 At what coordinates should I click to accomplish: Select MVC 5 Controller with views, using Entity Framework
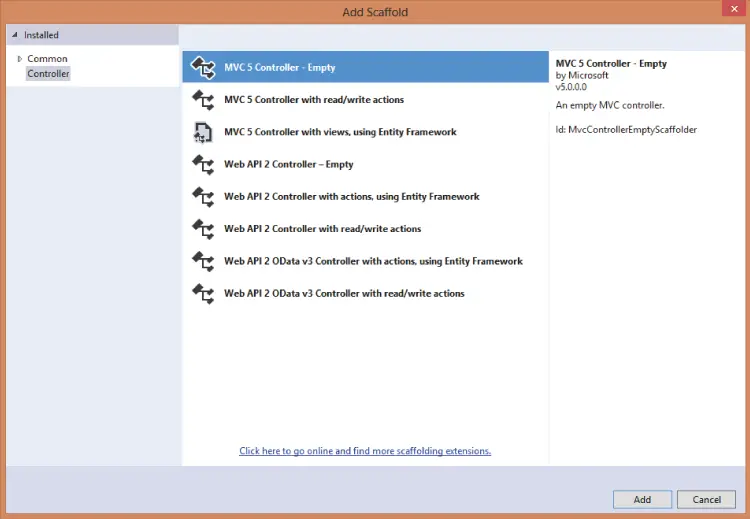coord(365,132)
